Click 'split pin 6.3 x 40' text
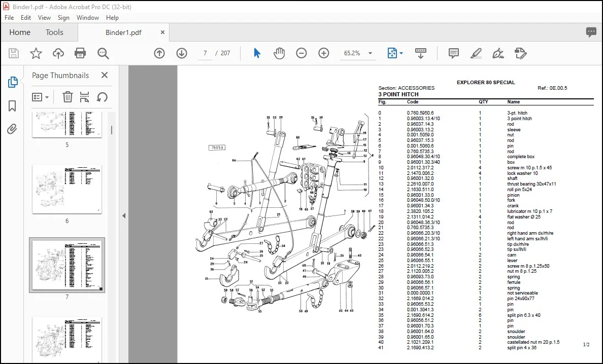603x364 pixels. tap(523, 315)
